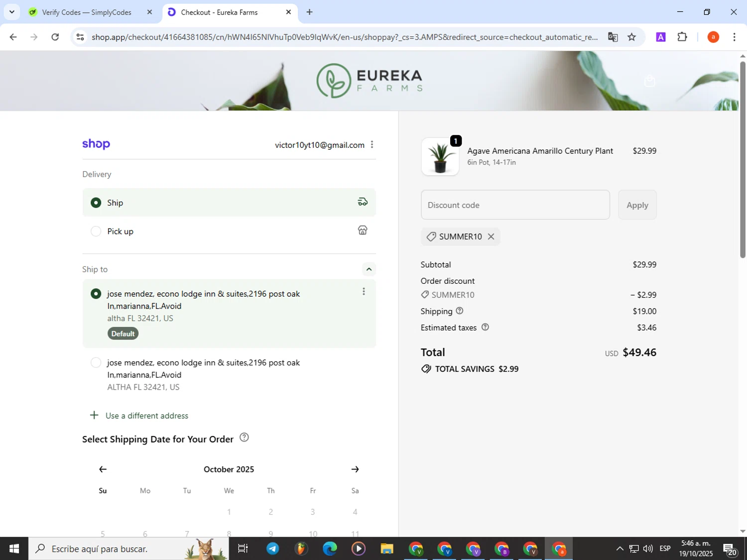
Task: Show hidden system tray icons
Action: (620, 549)
